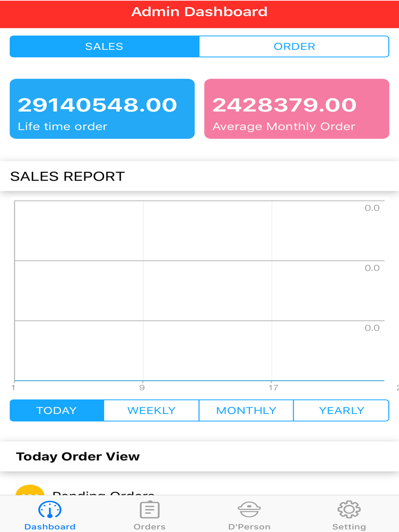This screenshot has width=399, height=532.
Task: Tap the Average Monthly Order card
Action: tap(296, 109)
